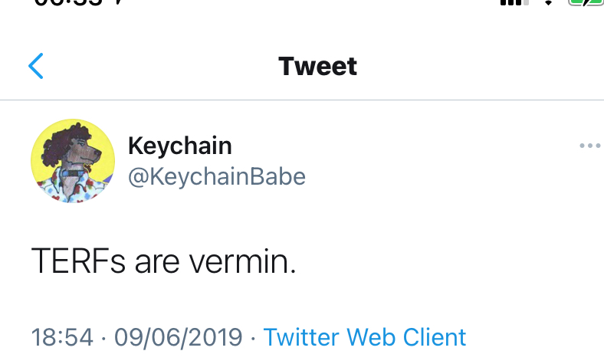Tap the cellular signal bars icon

coord(514,2)
